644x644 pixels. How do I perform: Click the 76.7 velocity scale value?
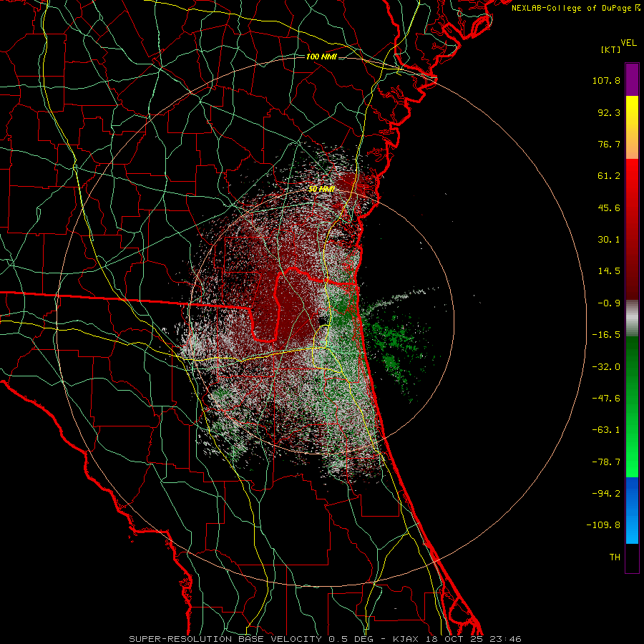(609, 144)
